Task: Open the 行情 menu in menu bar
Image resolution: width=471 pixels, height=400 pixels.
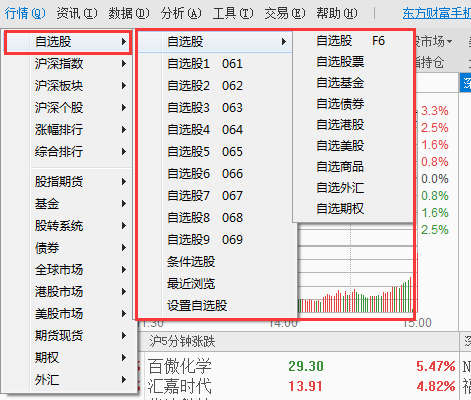Action: pos(25,14)
